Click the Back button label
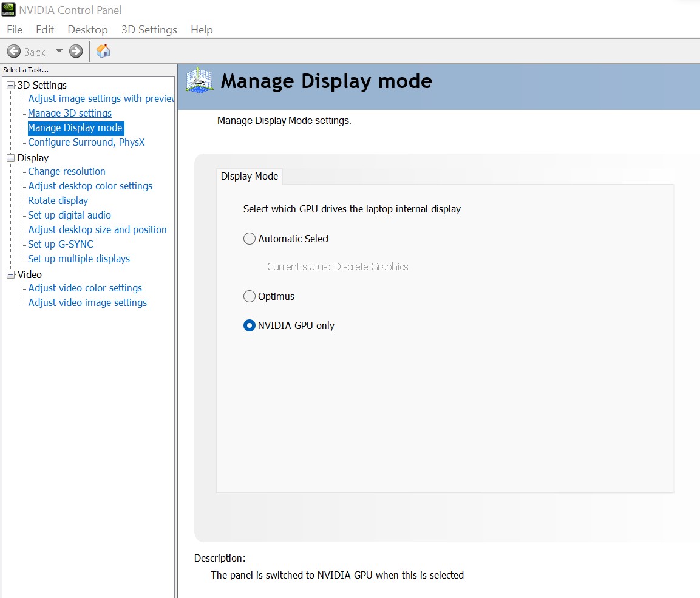Screen dimensions: 700x598 pos(35,52)
